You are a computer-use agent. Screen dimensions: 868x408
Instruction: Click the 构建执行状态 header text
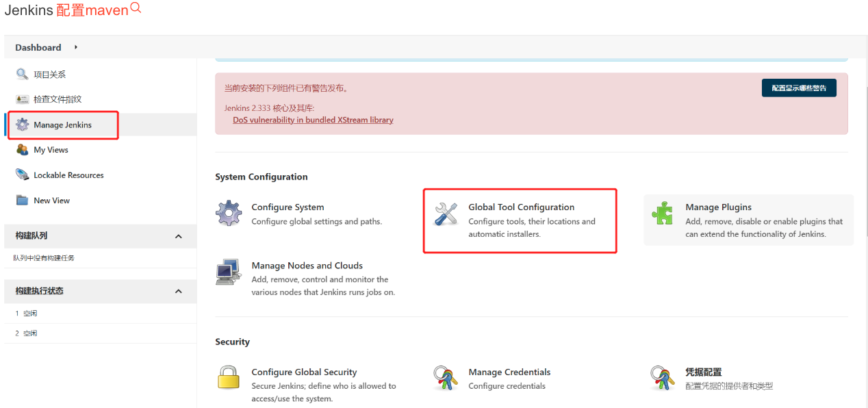[x=40, y=291]
